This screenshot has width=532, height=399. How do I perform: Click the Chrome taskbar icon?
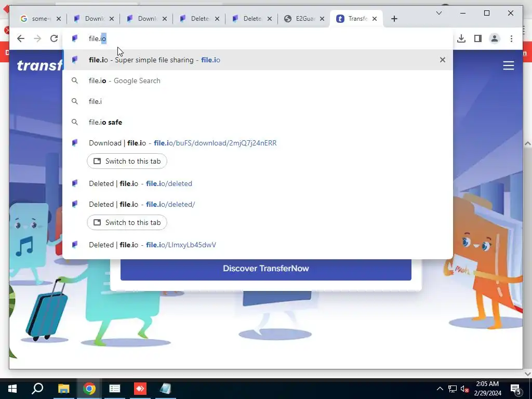pos(89,389)
